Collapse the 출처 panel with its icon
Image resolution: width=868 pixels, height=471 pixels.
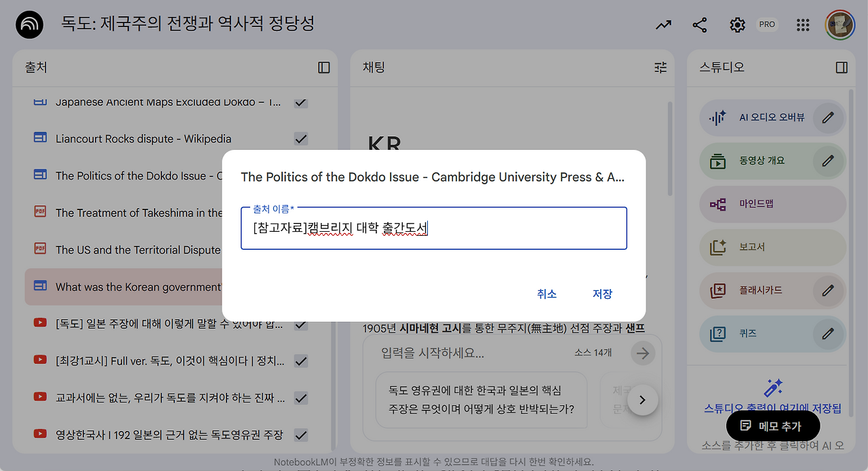pyautogui.click(x=324, y=68)
